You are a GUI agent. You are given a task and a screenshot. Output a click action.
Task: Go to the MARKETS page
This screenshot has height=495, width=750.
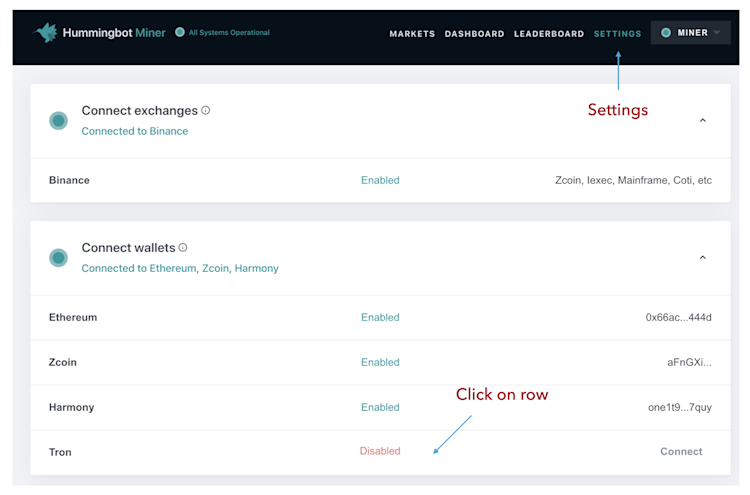tap(412, 34)
